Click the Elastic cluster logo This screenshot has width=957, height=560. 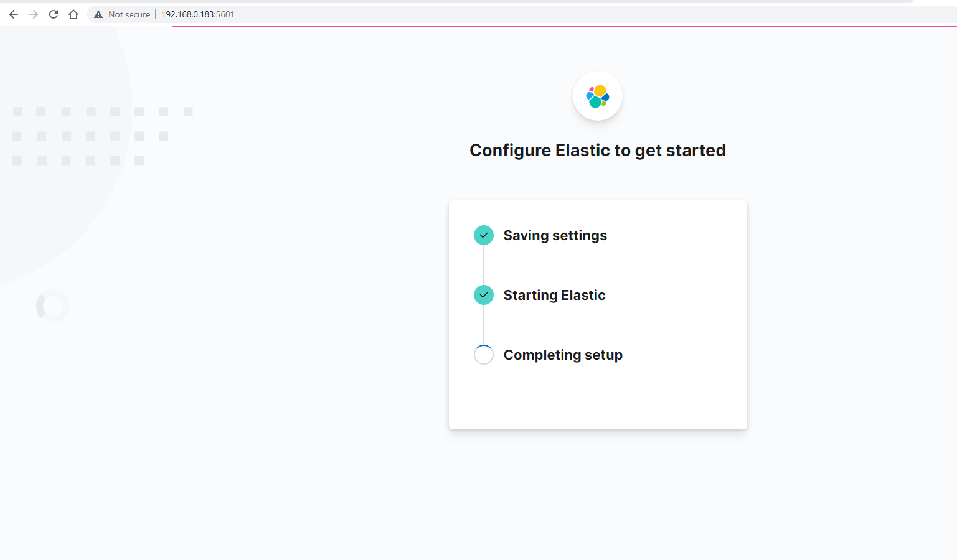(598, 96)
